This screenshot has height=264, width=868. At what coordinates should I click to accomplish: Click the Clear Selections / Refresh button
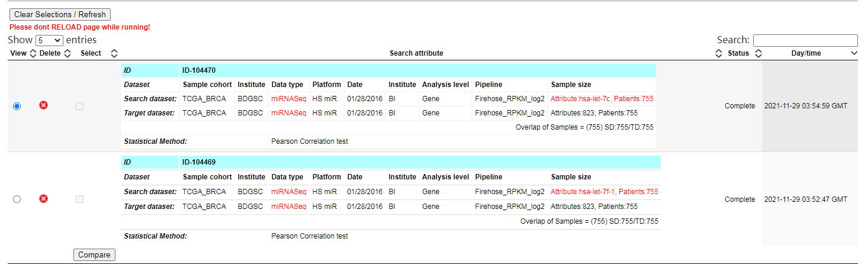pyautogui.click(x=60, y=14)
